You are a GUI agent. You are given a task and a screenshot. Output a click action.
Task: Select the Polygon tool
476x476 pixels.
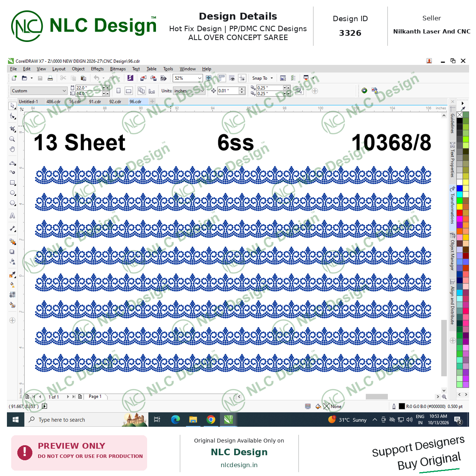(x=12, y=203)
